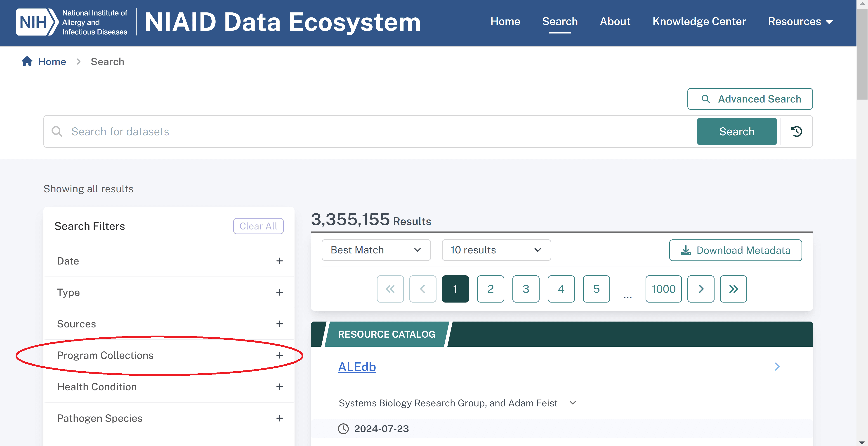The image size is (868, 446).
Task: Open the ALEdb result link
Action: point(357,367)
